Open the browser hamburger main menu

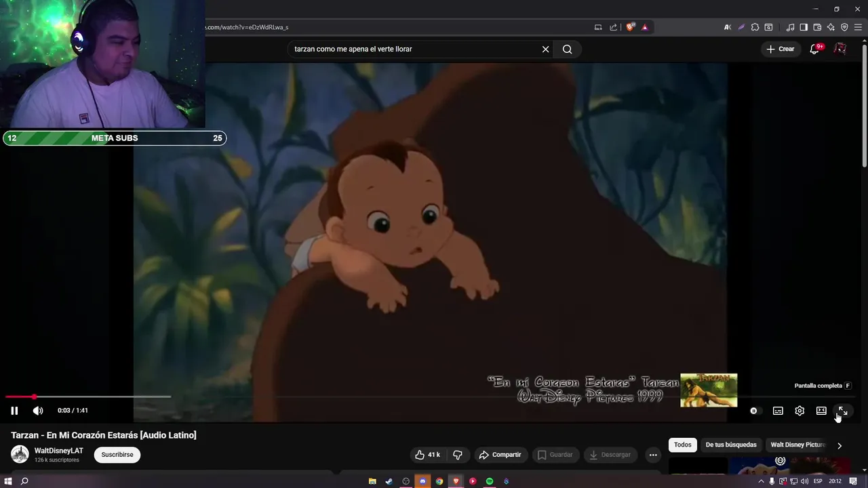tap(858, 27)
